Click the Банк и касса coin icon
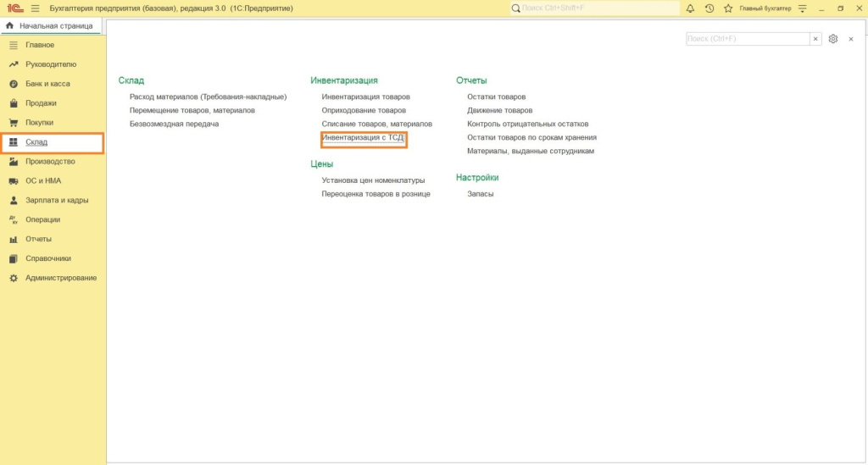This screenshot has width=868, height=465. click(x=14, y=84)
